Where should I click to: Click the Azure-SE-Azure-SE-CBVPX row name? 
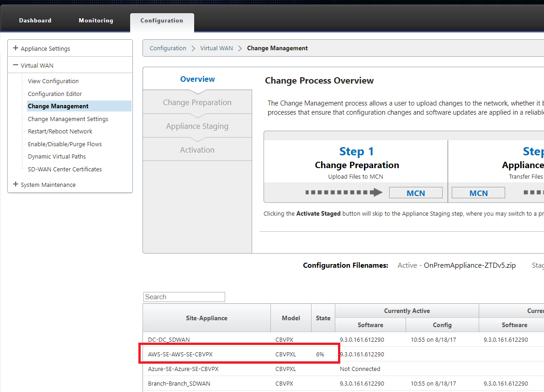[x=183, y=369]
